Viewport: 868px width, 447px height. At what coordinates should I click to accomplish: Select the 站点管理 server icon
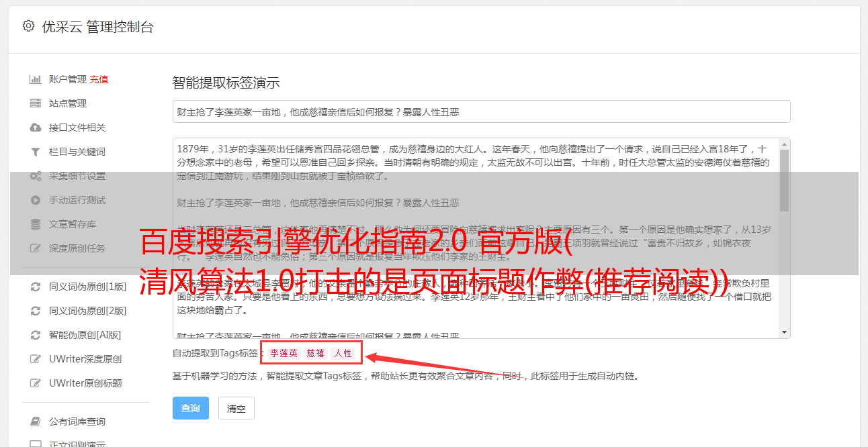(36, 103)
